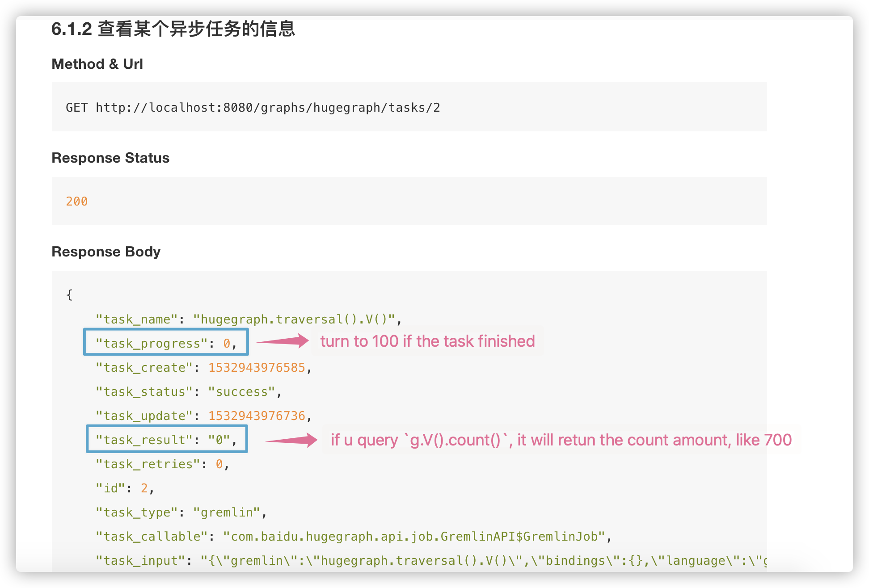Click the annotation 'turn to 100 if the task finished'
869x588 pixels.
pyautogui.click(x=427, y=341)
